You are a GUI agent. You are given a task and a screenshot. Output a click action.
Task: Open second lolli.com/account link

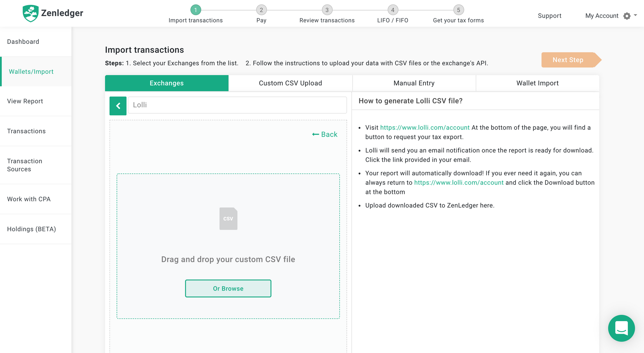459,183
